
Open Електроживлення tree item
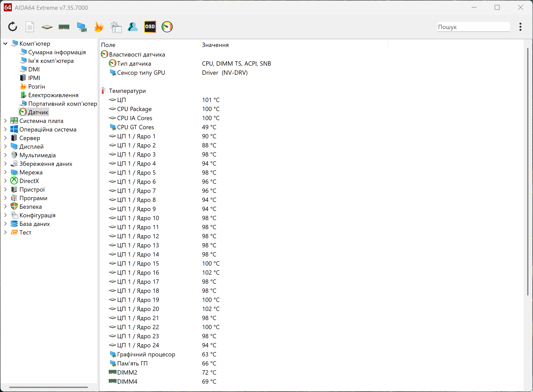53,95
